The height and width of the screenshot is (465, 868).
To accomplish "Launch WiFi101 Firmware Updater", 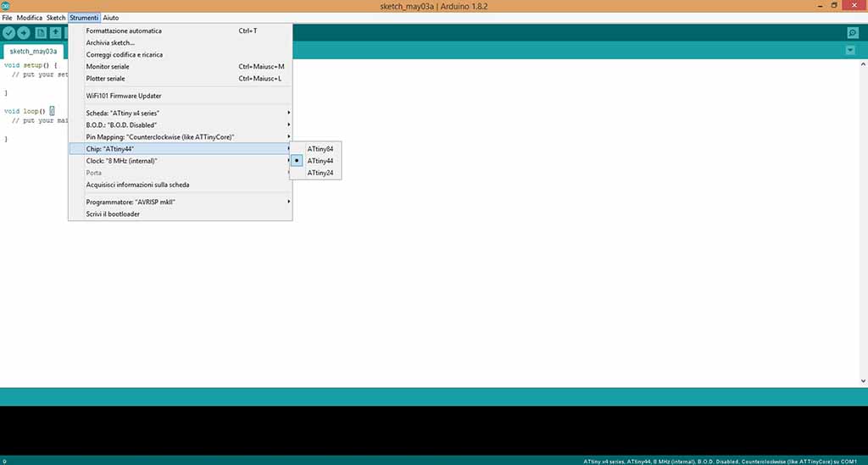I will pyautogui.click(x=180, y=96).
